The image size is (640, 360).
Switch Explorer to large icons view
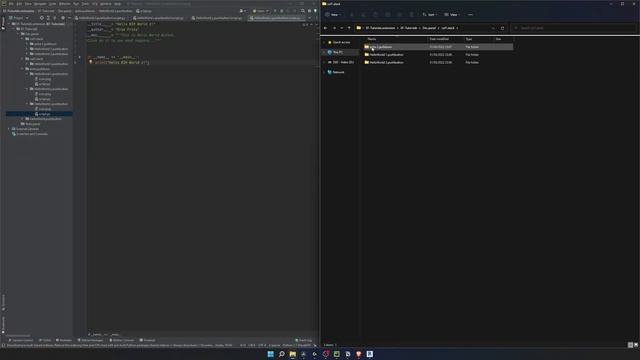coord(636,345)
